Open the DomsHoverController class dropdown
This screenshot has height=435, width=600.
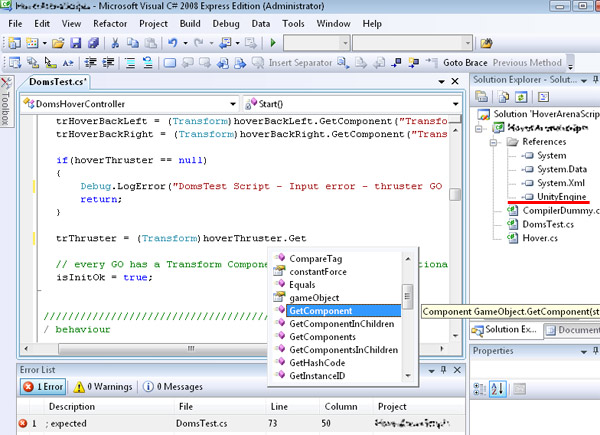click(x=233, y=104)
